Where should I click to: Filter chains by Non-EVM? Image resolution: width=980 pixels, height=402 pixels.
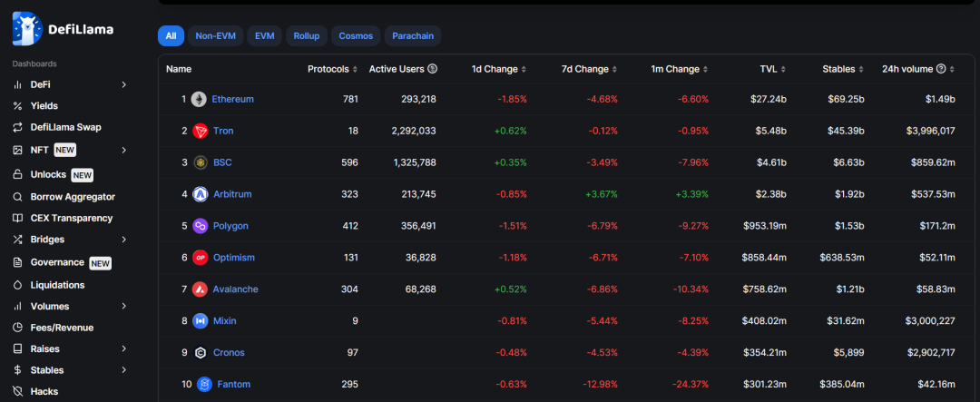[215, 35]
